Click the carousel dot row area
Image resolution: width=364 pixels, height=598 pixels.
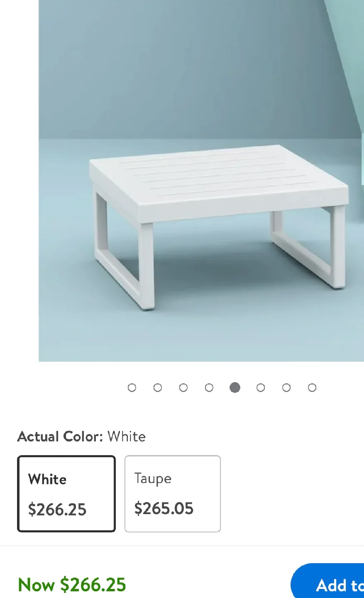(x=222, y=387)
